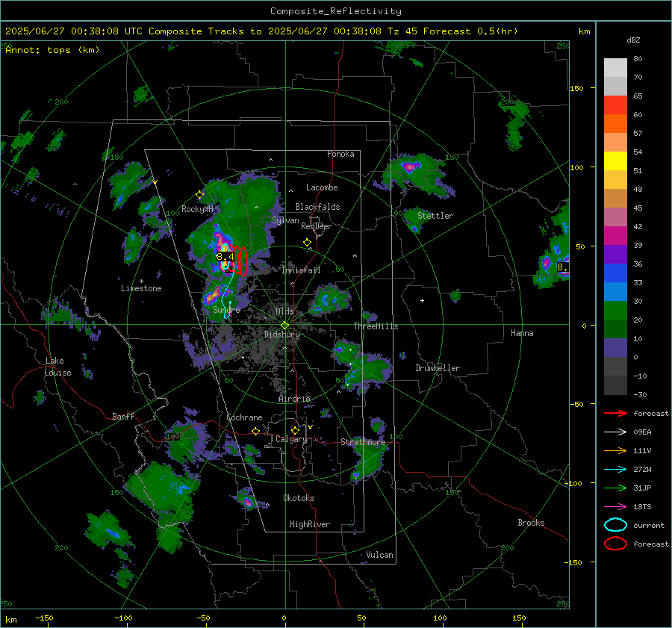Click the Airdrie label
This screenshot has width=672, height=628.
294,399
